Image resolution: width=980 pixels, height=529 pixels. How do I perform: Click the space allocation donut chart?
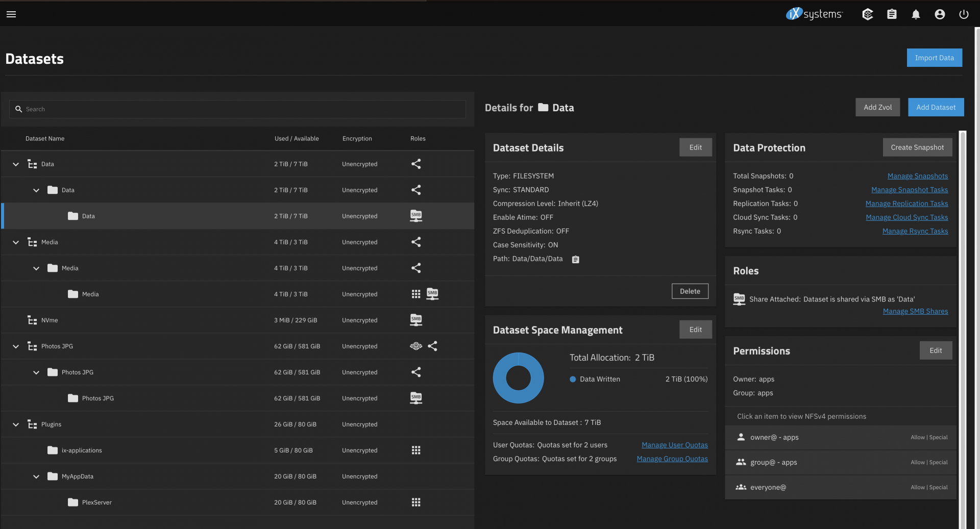point(518,378)
